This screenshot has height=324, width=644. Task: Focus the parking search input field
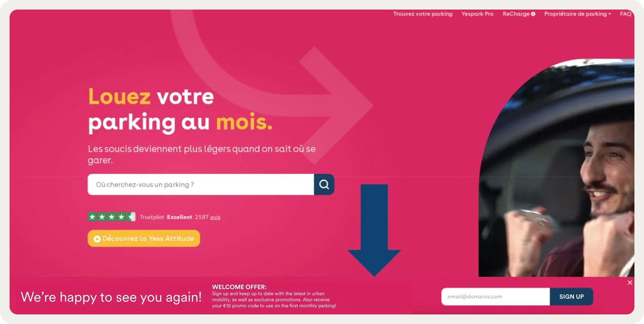201,184
